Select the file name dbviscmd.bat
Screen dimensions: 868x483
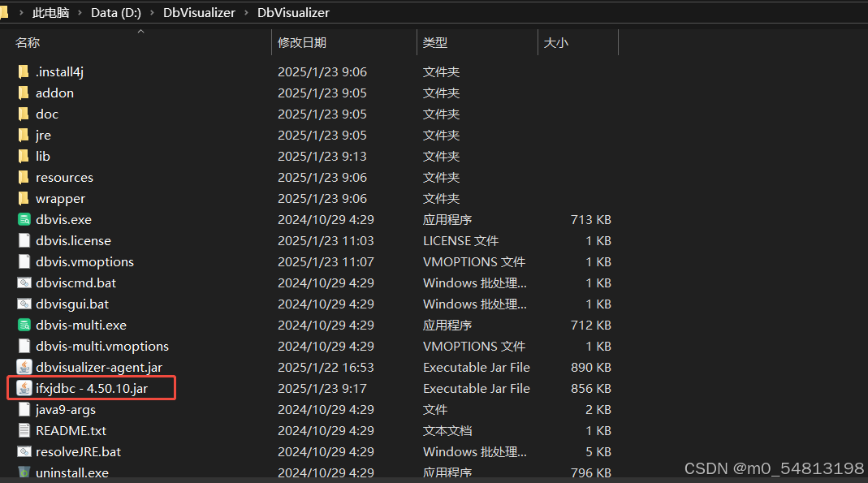tap(76, 282)
